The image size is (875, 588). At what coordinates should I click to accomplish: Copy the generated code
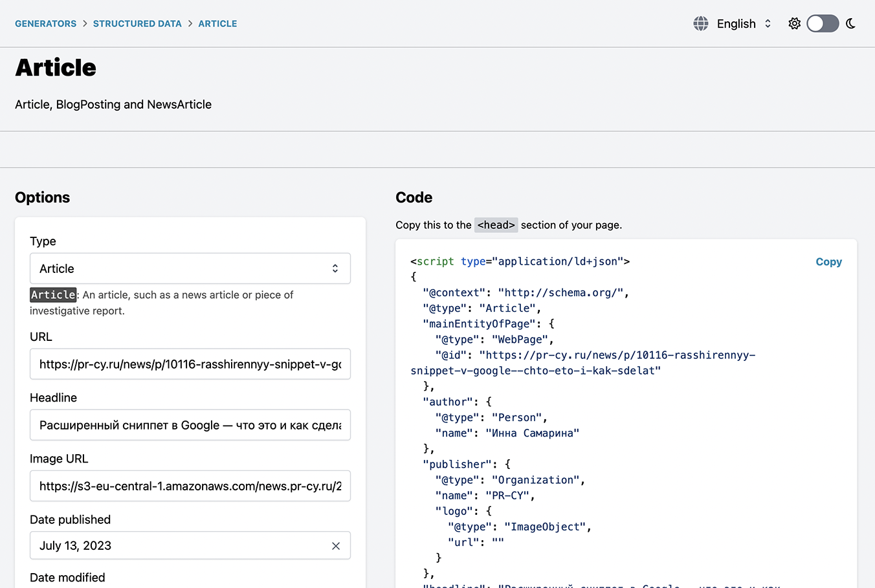click(x=828, y=262)
